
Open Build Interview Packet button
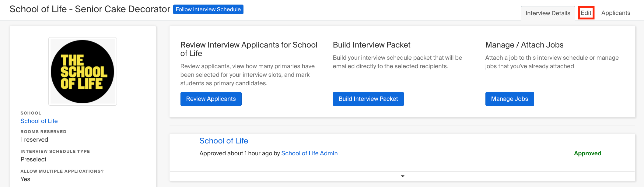point(368,99)
